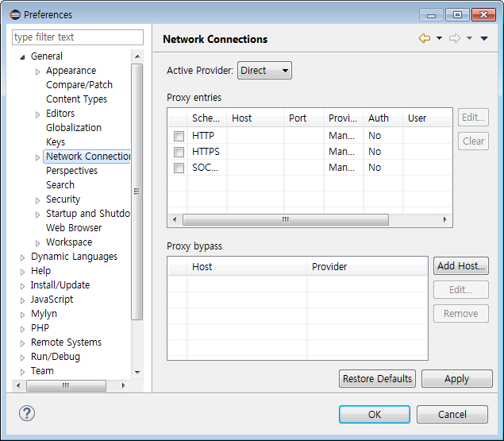Select Content Types preference page
Viewport: 504px width, 441px height.
(76, 99)
